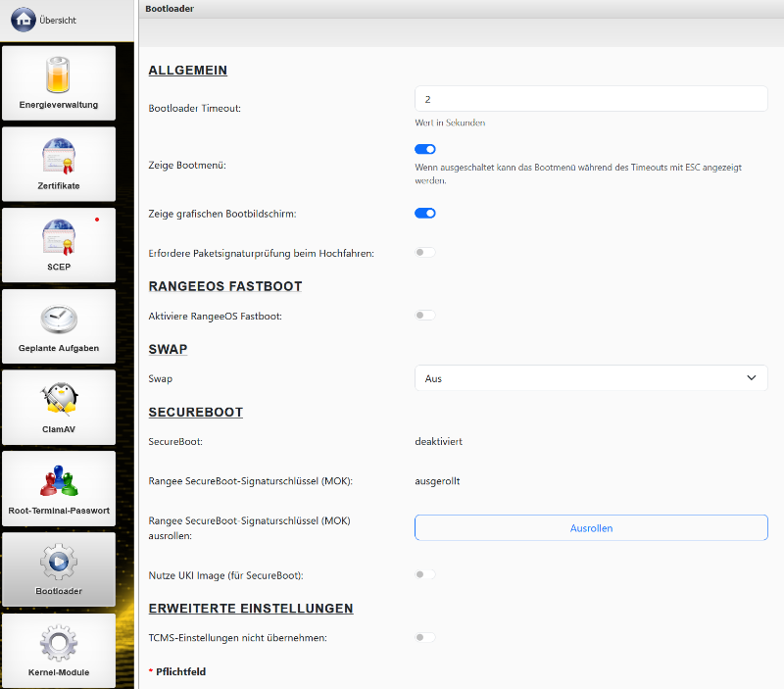Open Geplante Aufgaben clock icon
Image resolution: width=784 pixels, height=689 pixels.
59,319
